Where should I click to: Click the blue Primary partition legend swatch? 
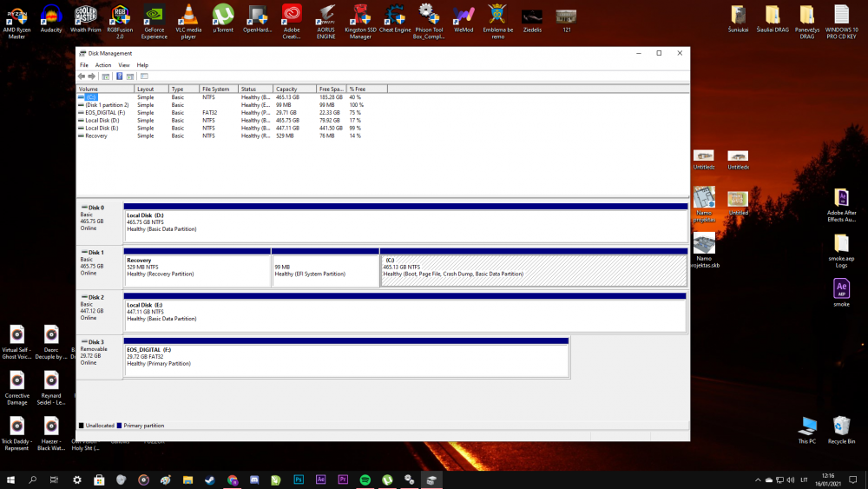coord(119,426)
